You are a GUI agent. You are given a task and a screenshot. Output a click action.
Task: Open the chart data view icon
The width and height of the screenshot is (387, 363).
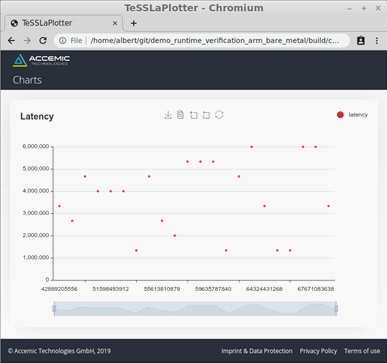pos(180,115)
